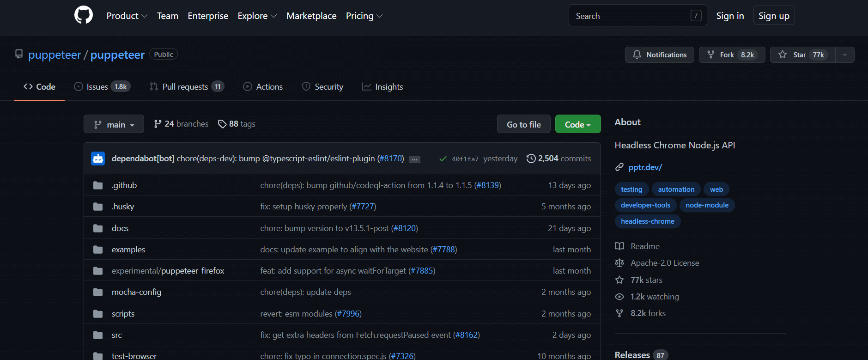Click the eye icon beside 1.2k watching
This screenshot has height=360, width=868.
click(x=619, y=297)
